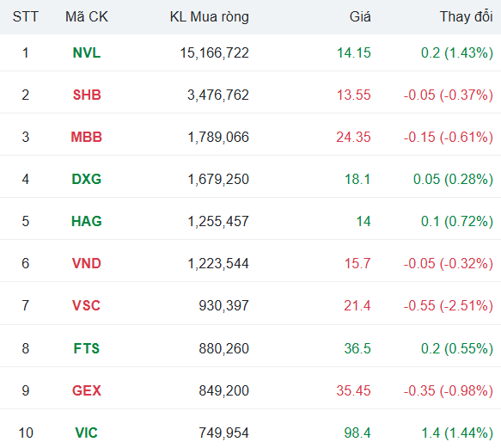The image size is (501, 448).
Task: Click the change 0.2 (0.55%)
Action: coord(457,349)
